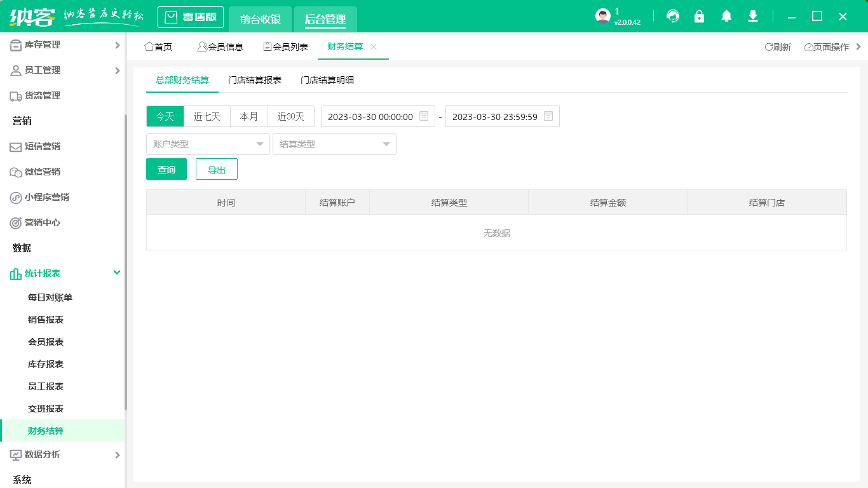
Task: Open the 账户类型 dropdown
Action: click(x=208, y=144)
